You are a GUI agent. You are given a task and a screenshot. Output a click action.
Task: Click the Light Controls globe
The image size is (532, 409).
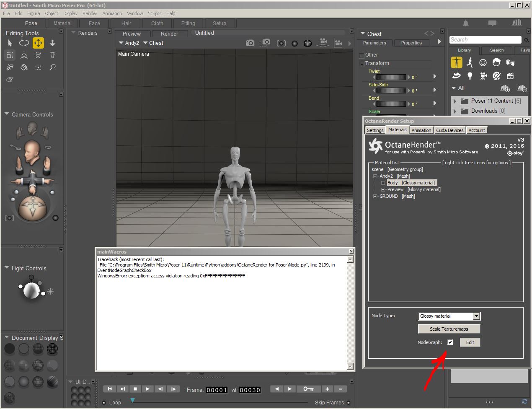[31, 290]
